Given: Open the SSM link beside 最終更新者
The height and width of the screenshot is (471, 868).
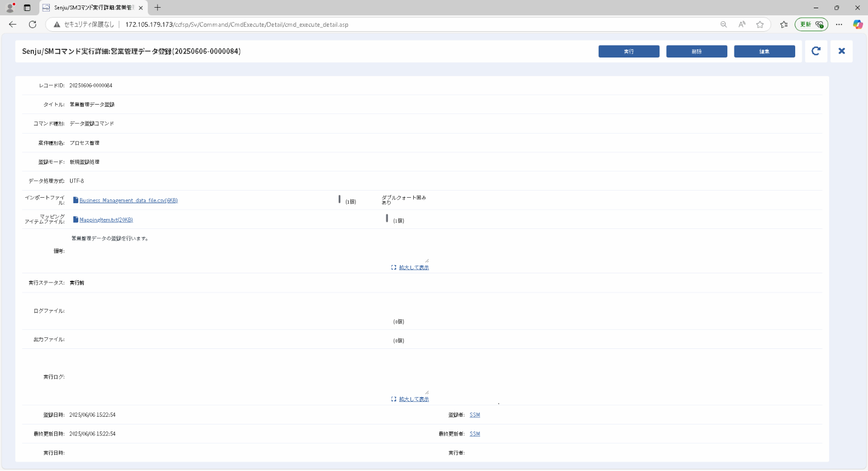Looking at the screenshot, I should (474, 434).
